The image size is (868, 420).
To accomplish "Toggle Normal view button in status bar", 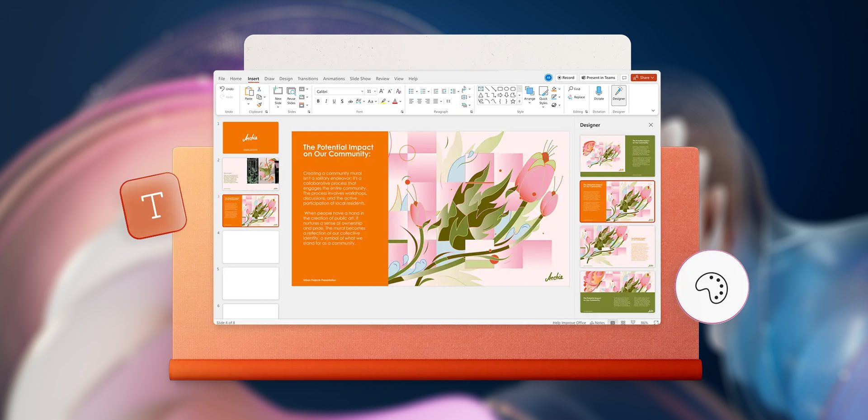I will click(x=613, y=322).
